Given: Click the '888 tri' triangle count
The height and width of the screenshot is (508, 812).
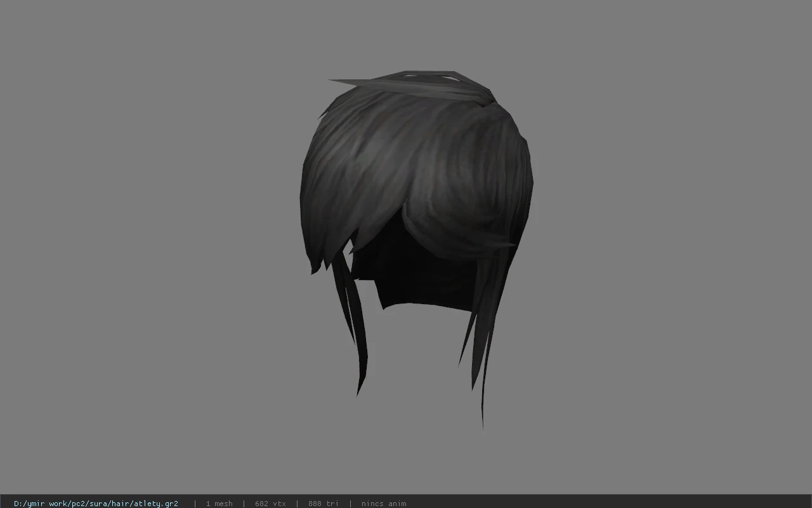Looking at the screenshot, I should [x=324, y=504].
